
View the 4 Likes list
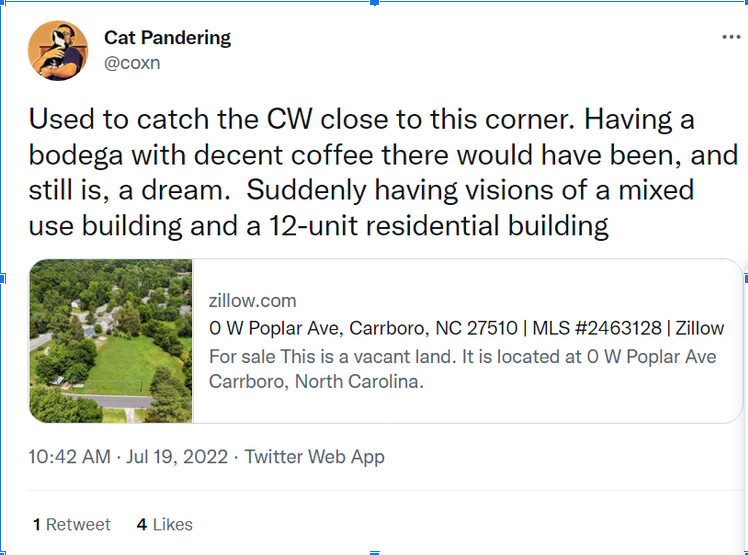(165, 524)
